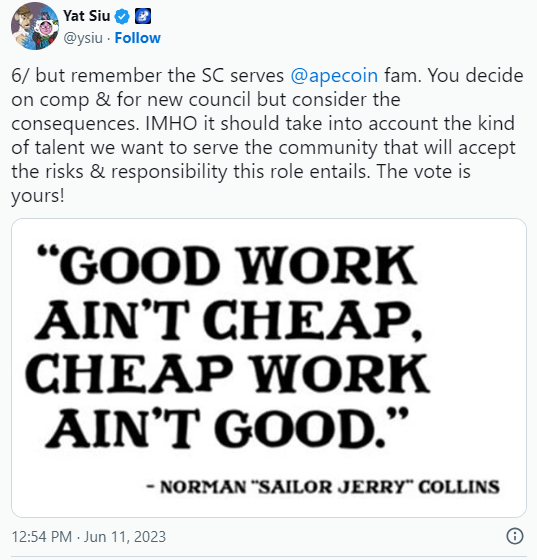Open the Sailor Jerry quote image
537x560 pixels.
pyautogui.click(x=269, y=368)
